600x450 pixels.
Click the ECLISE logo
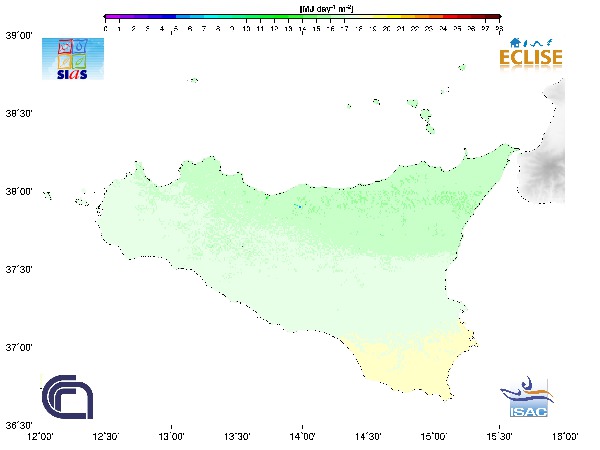click(x=530, y=54)
